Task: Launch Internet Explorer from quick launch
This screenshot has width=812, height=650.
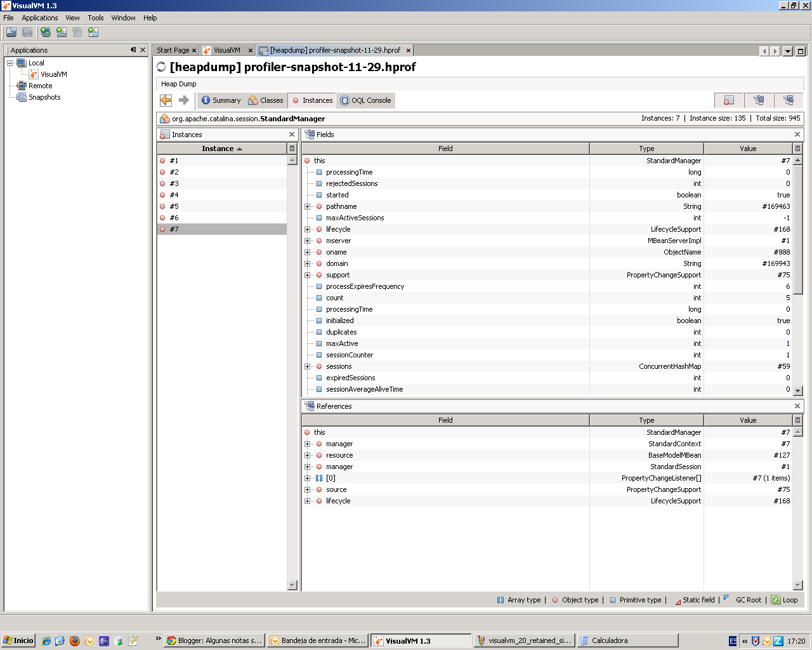Action: [46, 640]
